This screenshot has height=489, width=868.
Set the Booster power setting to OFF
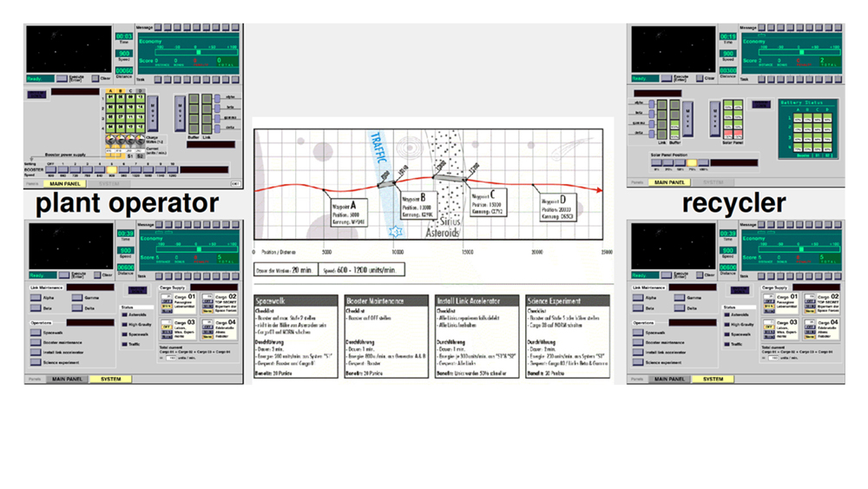click(50, 169)
